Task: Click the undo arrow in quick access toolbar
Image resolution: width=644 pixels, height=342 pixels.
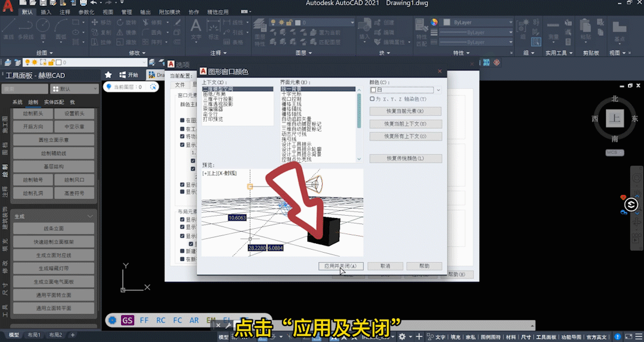Action: 94,3
